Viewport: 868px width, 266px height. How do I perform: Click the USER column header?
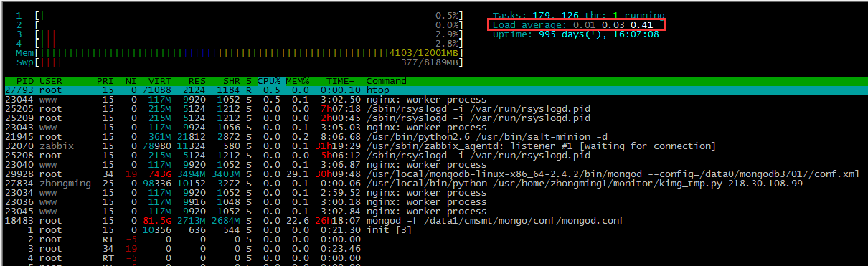click(x=51, y=81)
